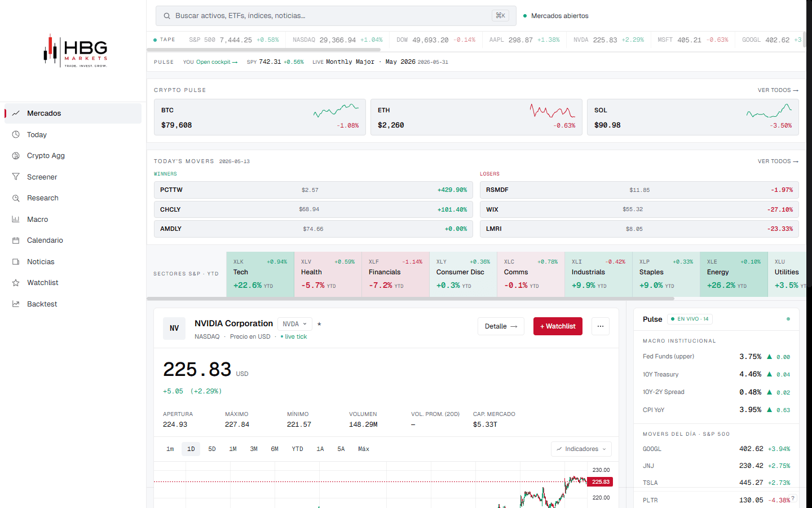Open the Screener funnel icon
This screenshot has height=508, width=812.
16,177
